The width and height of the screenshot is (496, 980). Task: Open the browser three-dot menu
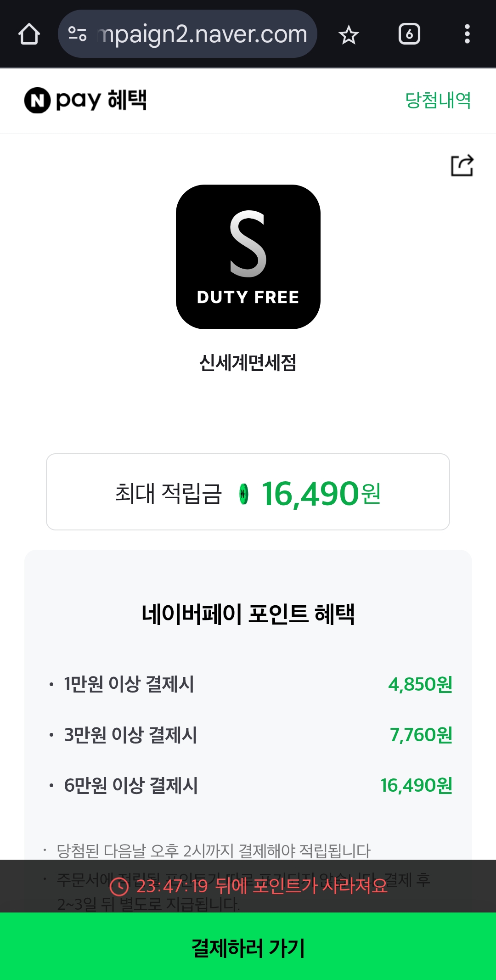(x=467, y=34)
